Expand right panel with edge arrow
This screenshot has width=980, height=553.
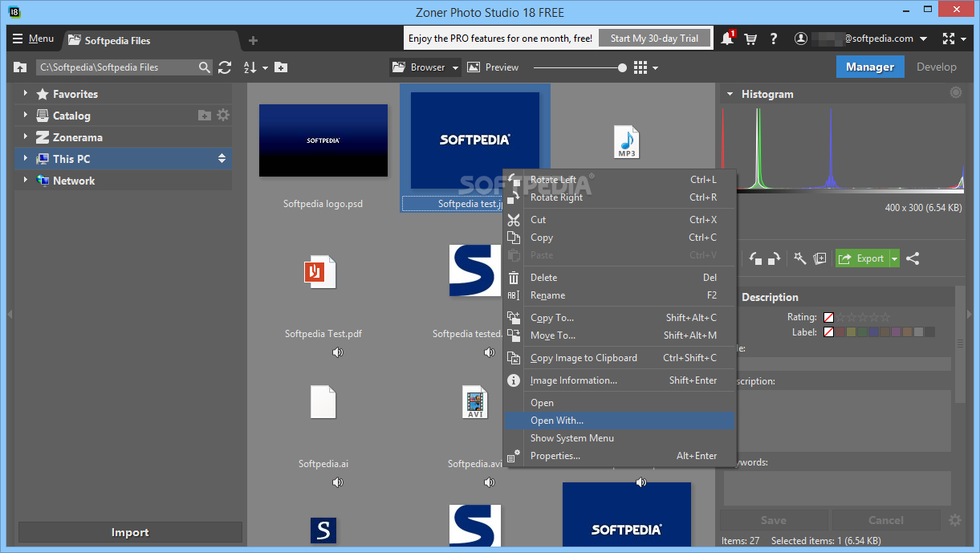click(x=970, y=314)
